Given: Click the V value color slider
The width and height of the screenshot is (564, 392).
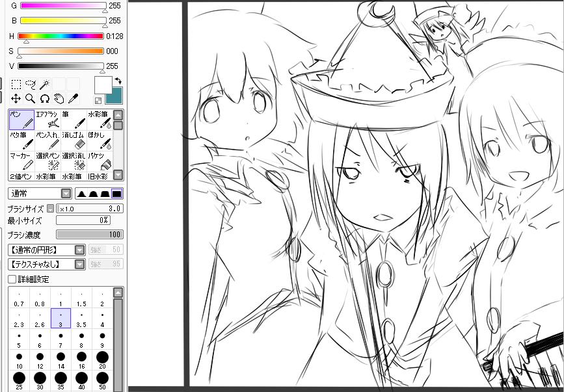Looking at the screenshot, I should pos(60,66).
